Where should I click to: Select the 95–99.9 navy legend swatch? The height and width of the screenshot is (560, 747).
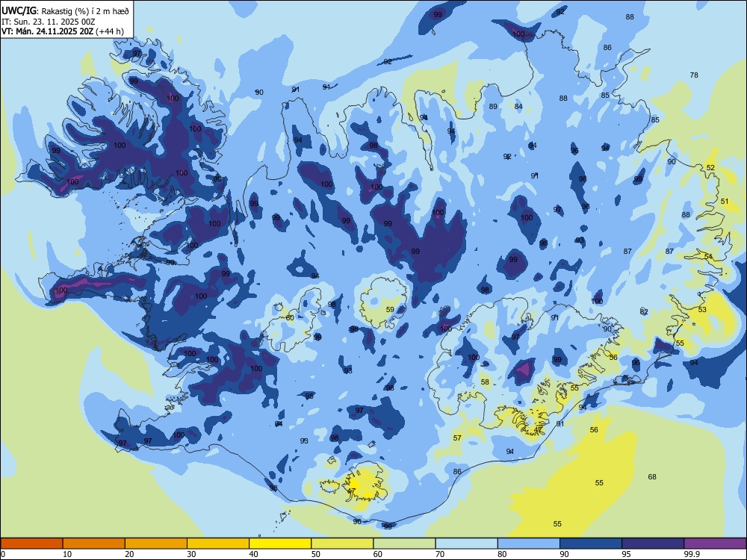pos(653,544)
